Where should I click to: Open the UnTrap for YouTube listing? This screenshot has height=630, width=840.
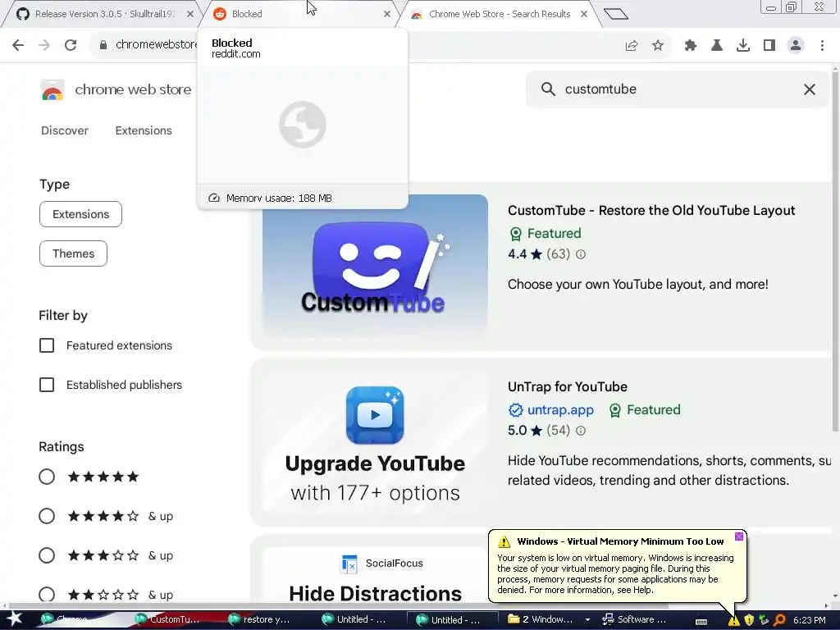[x=568, y=387]
